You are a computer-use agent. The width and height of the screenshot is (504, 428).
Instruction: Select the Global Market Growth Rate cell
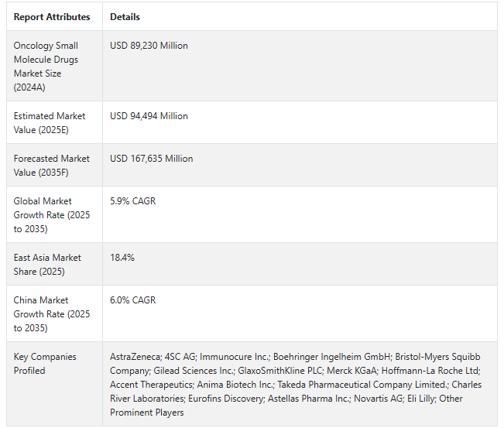click(x=51, y=214)
